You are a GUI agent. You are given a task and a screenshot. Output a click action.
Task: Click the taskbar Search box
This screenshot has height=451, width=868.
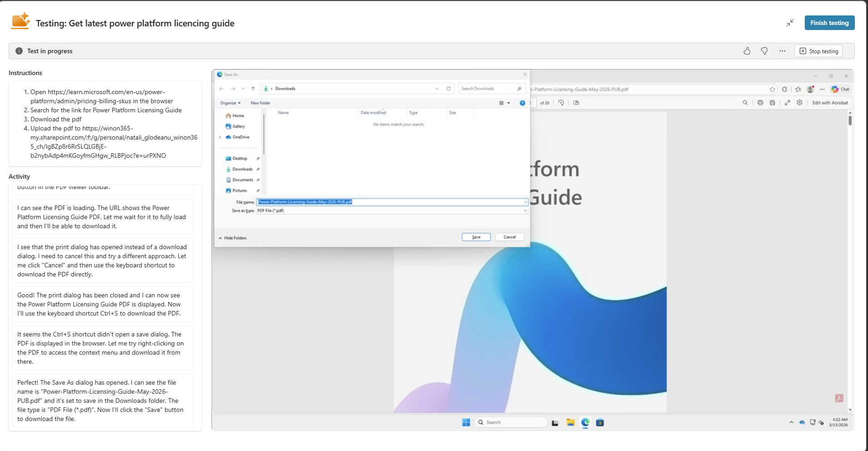coord(511,422)
